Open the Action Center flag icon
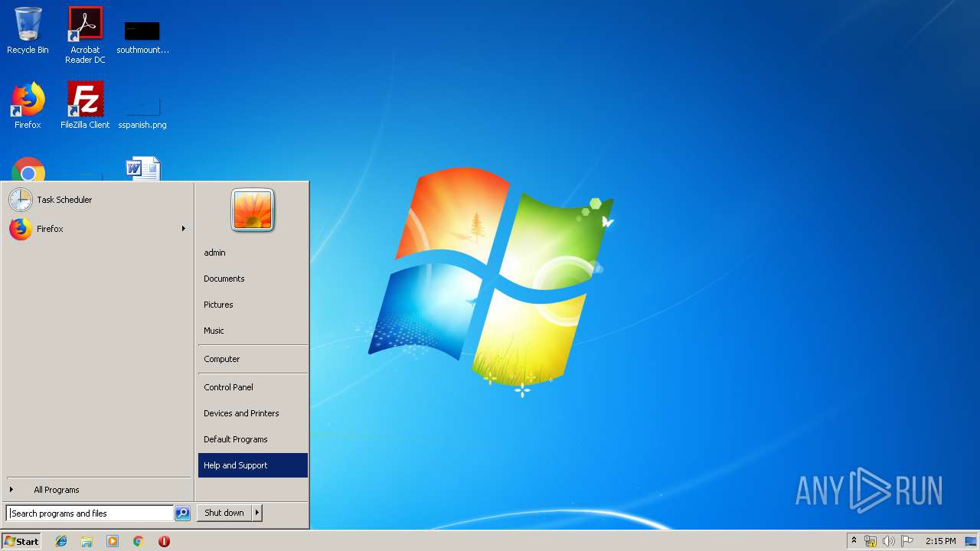 click(907, 541)
